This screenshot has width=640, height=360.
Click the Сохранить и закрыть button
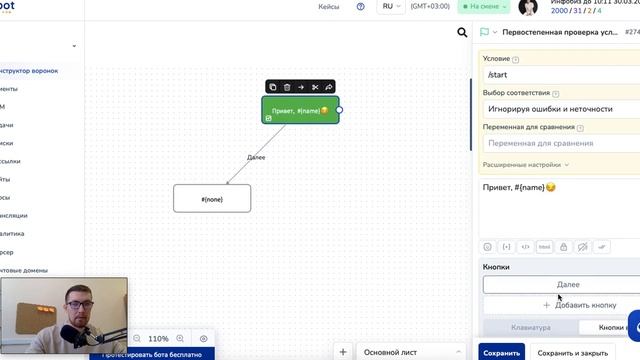point(573,353)
